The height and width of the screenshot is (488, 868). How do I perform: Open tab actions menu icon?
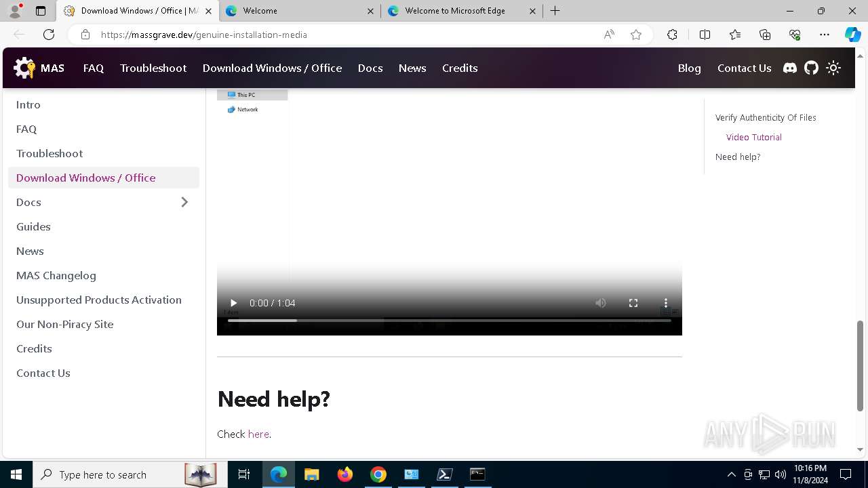tap(41, 11)
